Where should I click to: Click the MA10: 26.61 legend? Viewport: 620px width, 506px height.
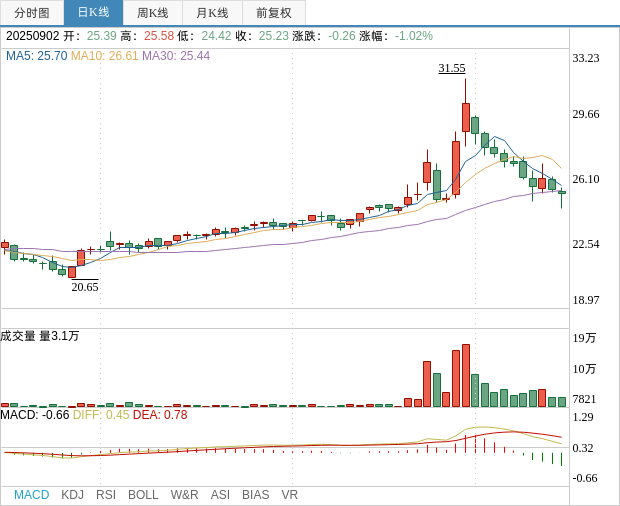tap(104, 56)
